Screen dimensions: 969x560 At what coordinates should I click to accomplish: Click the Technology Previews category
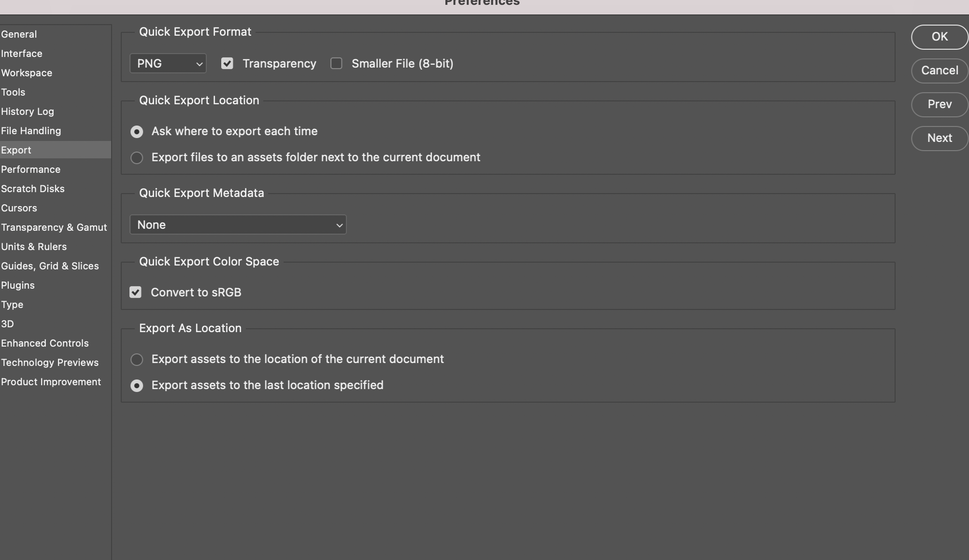click(49, 362)
